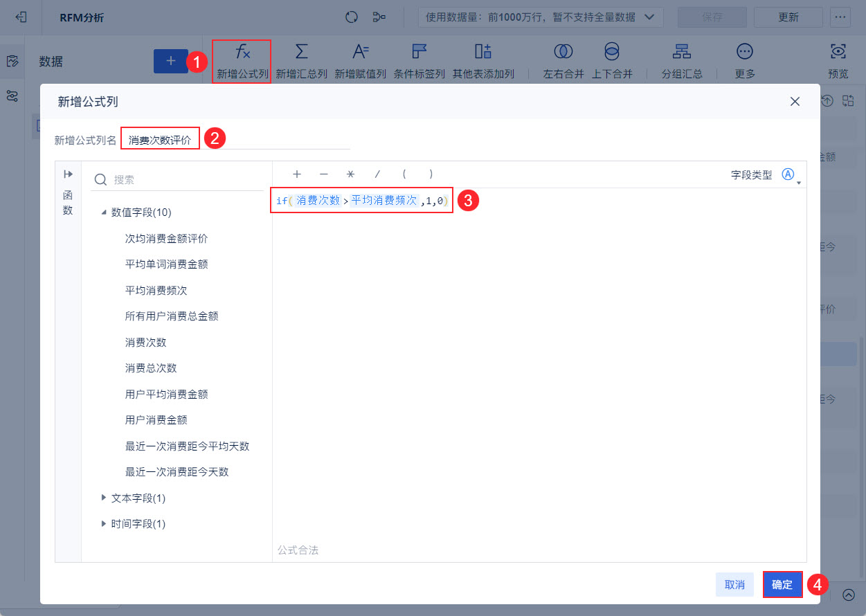Click the 保存 button
Viewport: 866px width, 616px height.
[712, 17]
